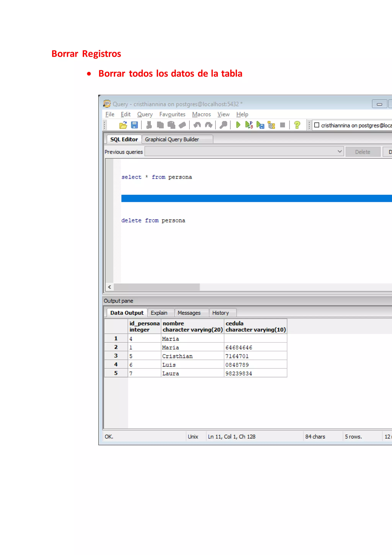Click left arrow of editor horizontal scrollbar
This screenshot has height=555, width=392.
(x=110, y=287)
